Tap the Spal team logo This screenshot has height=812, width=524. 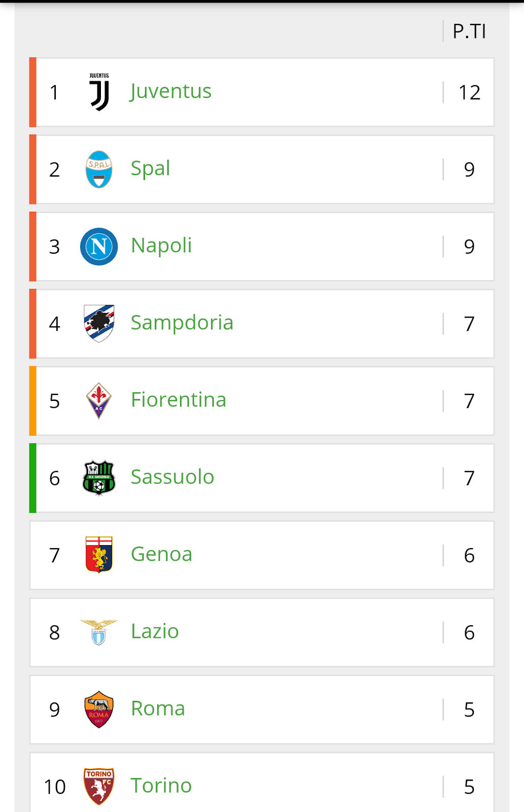coord(99,170)
